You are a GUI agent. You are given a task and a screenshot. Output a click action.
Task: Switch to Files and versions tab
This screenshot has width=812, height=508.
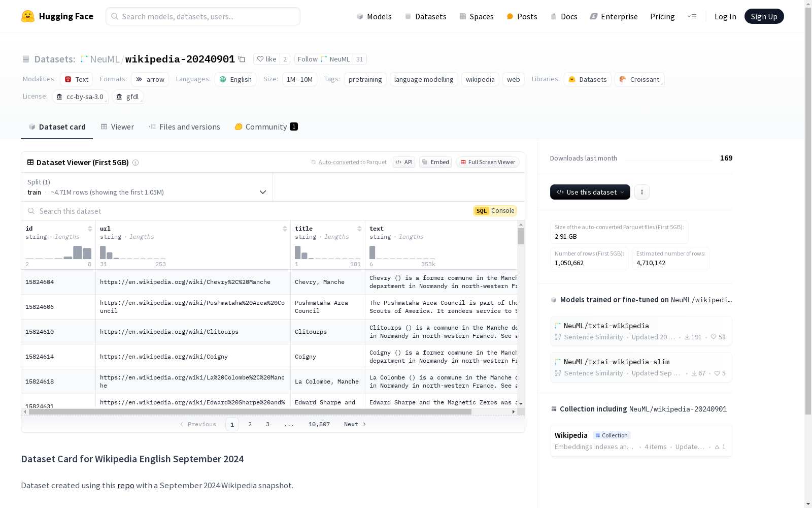pyautogui.click(x=184, y=127)
